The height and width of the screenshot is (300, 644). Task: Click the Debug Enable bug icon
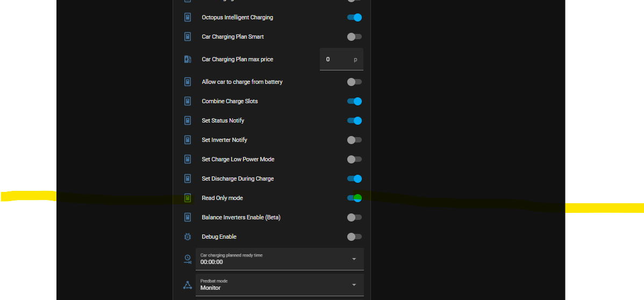pyautogui.click(x=187, y=237)
